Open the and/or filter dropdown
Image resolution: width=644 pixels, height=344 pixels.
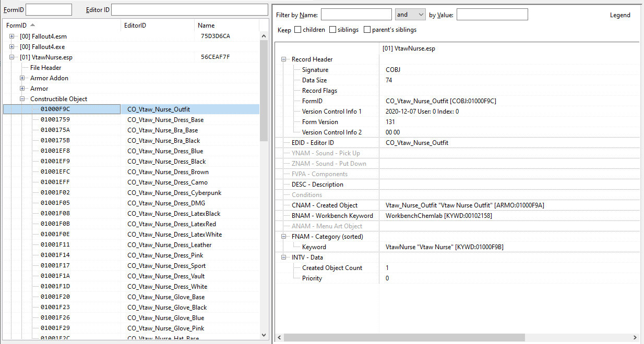point(410,15)
